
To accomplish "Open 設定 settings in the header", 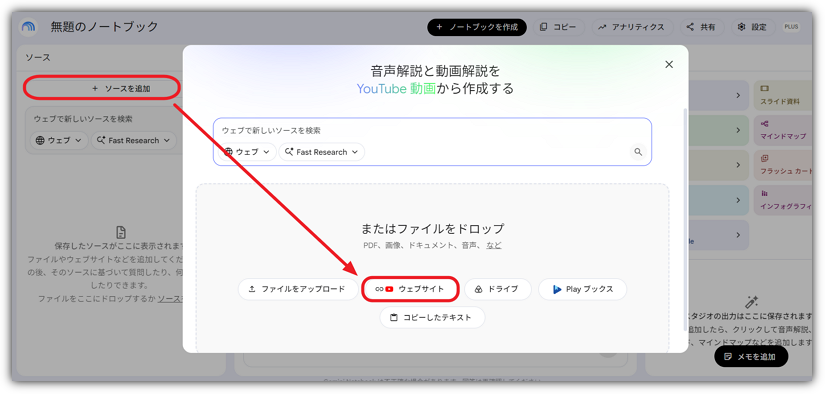I will tap(753, 27).
